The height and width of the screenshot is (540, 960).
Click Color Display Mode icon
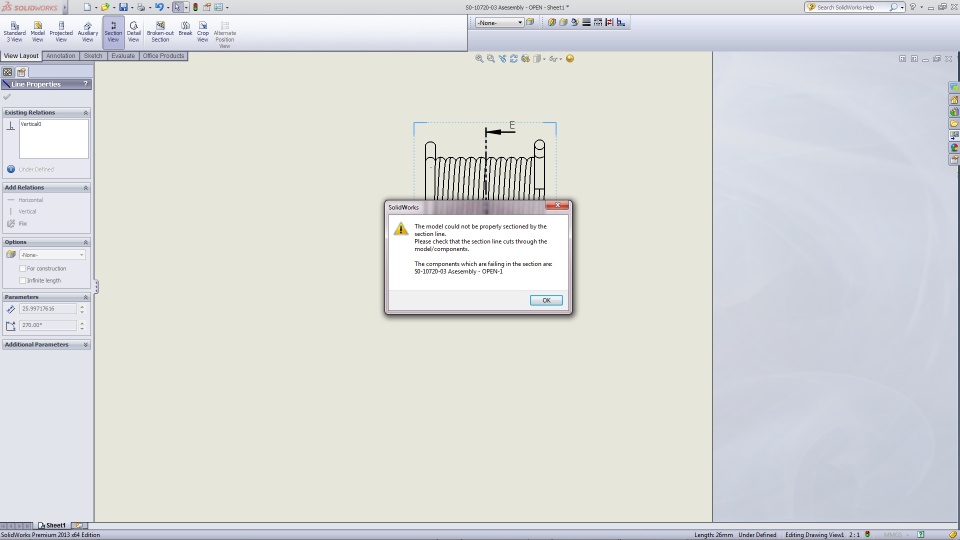pyautogui.click(x=621, y=23)
